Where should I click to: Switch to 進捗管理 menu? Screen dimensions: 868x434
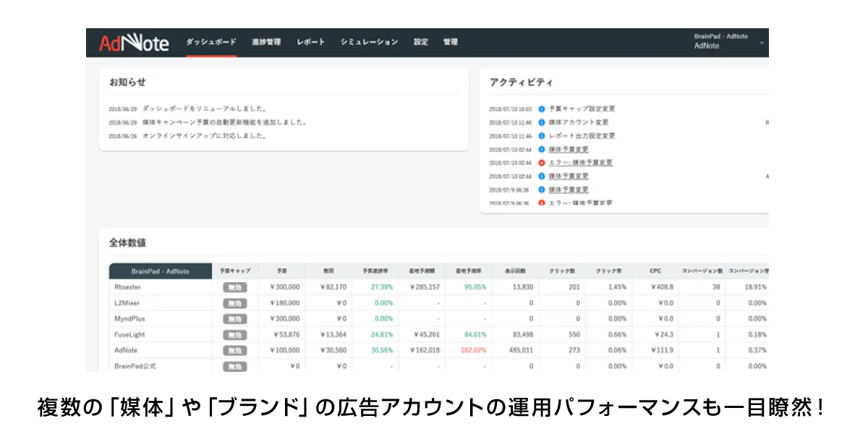tap(266, 42)
